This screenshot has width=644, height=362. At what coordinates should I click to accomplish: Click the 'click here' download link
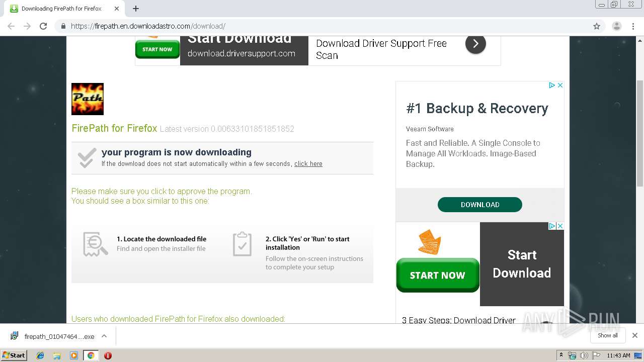(308, 164)
